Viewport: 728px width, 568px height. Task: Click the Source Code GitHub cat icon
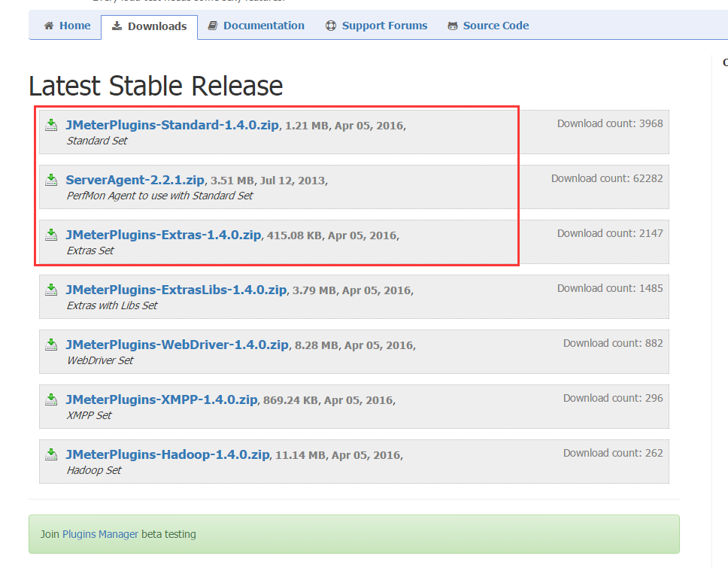coord(453,26)
